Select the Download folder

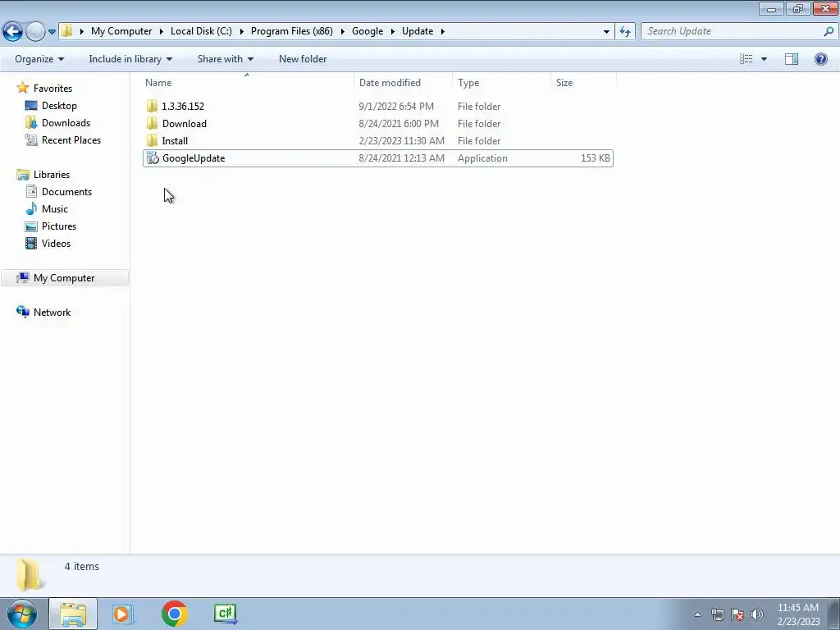(x=377, y=123)
